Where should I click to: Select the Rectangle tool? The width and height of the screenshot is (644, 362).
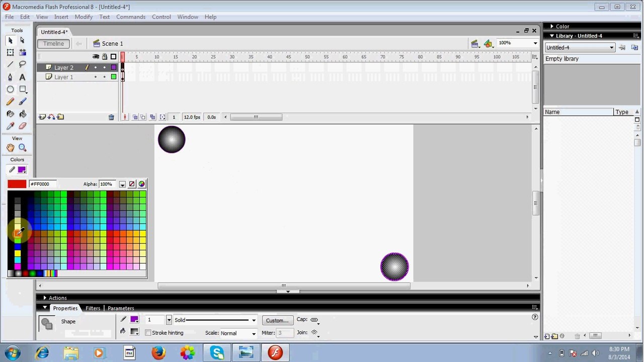pyautogui.click(x=22, y=89)
